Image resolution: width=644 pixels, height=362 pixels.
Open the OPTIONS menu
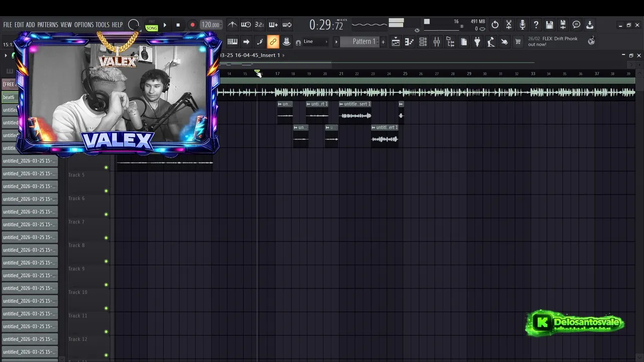coord(84,25)
